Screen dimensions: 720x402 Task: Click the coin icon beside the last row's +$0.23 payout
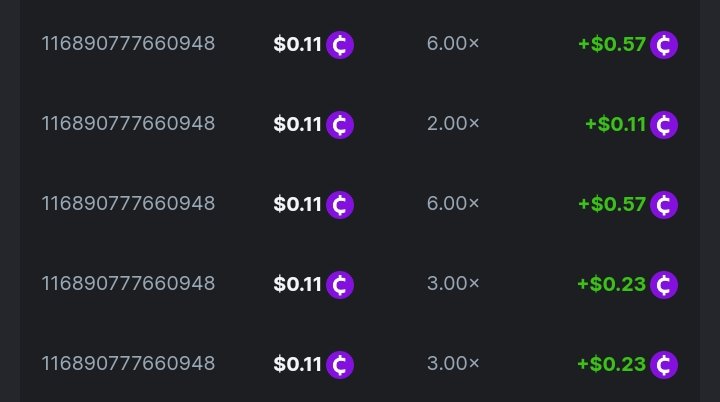[664, 364]
